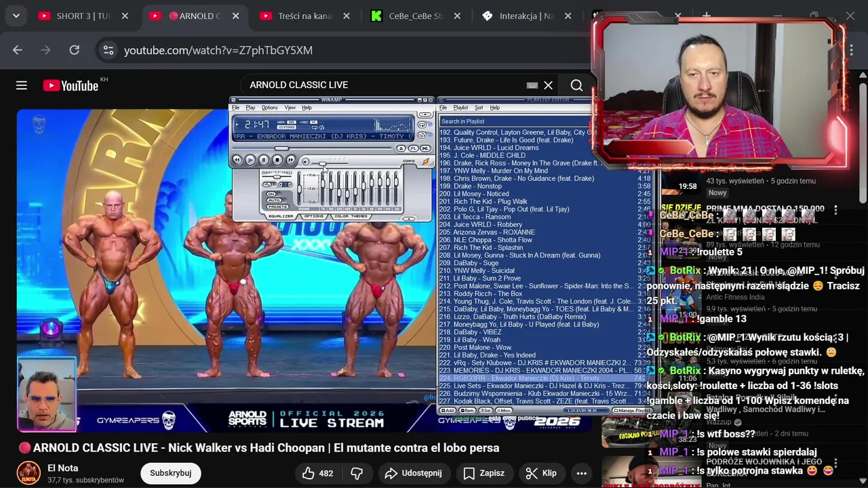
Task: Turn the Winamp equalizer ON
Action: (271, 194)
